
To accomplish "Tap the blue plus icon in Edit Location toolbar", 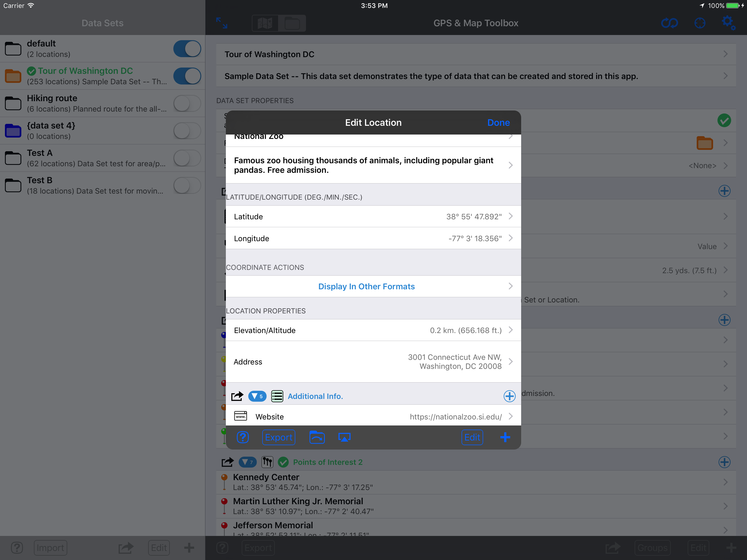I will (x=505, y=437).
